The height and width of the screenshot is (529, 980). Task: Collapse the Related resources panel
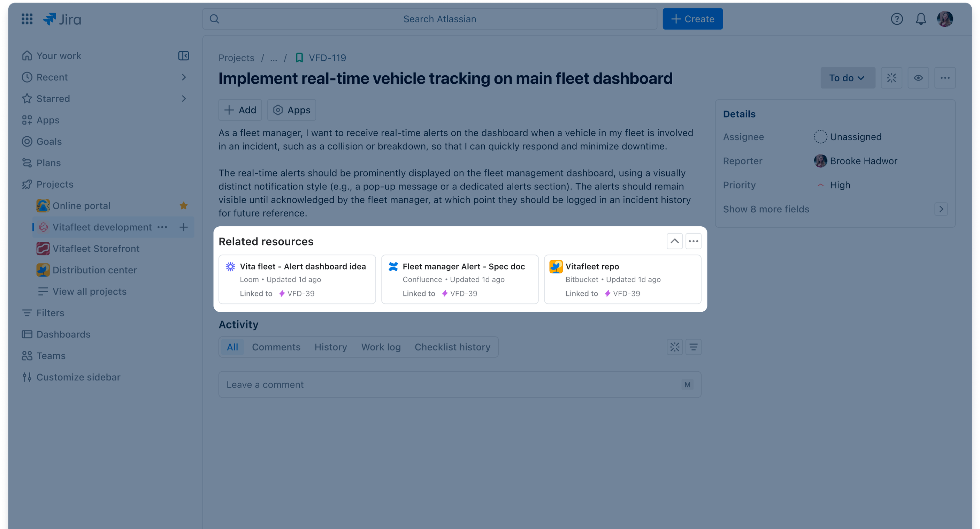click(x=675, y=241)
